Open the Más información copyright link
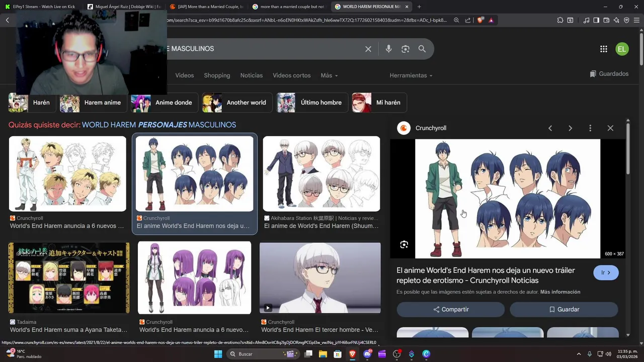 pos(560,292)
